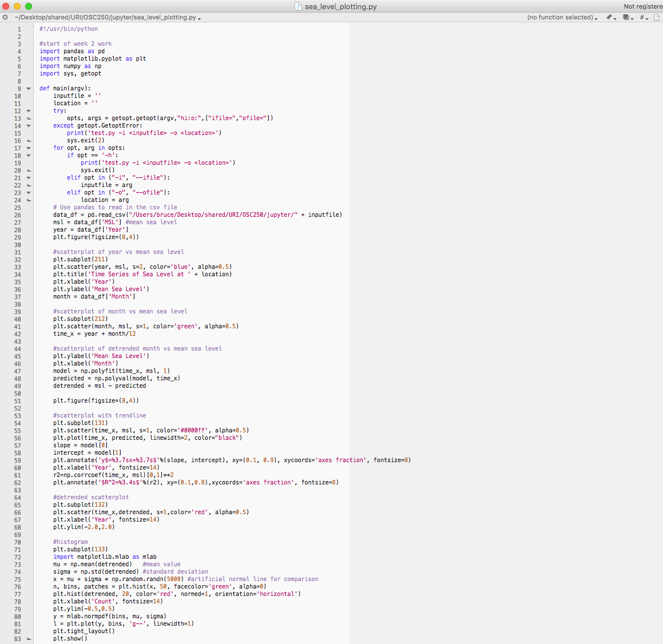Click the file icon beside the window title

click(298, 6)
